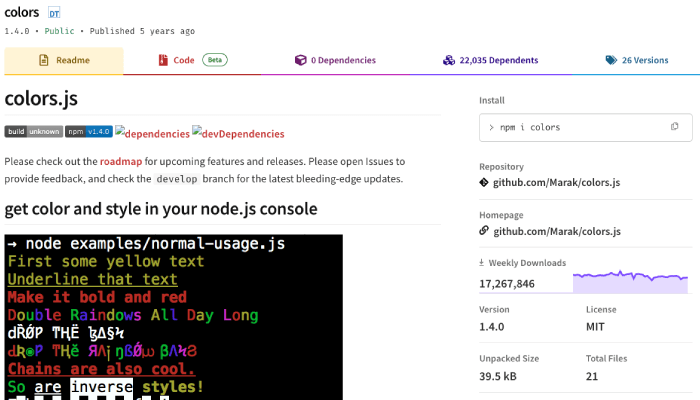The width and height of the screenshot is (700, 400).
Task: Click the develop branch code label
Action: (177, 179)
